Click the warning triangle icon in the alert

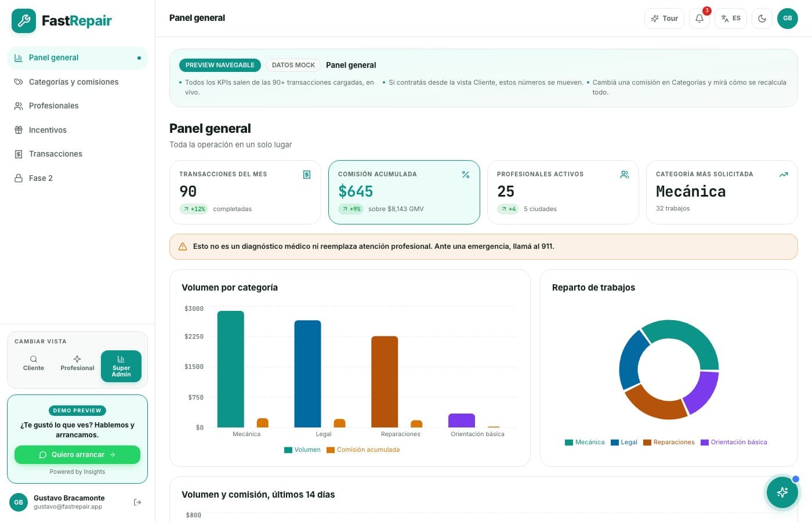tap(183, 246)
